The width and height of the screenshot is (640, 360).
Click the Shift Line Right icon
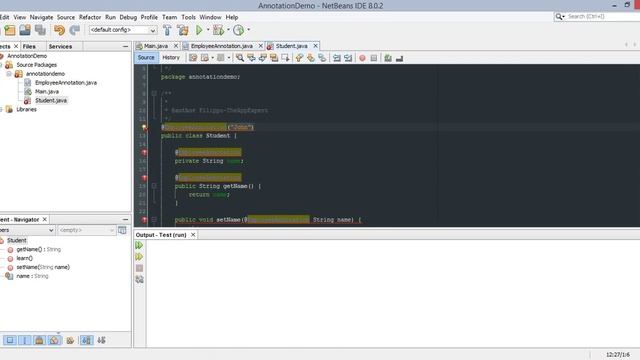(348, 58)
